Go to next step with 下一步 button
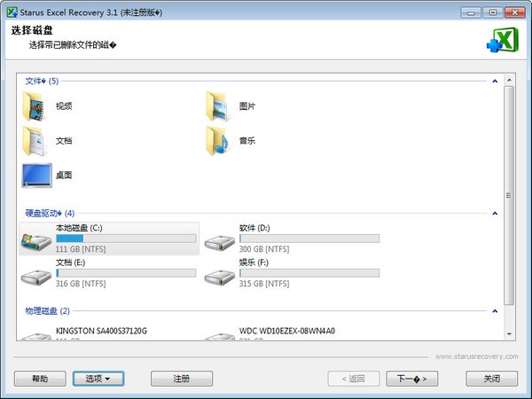The height and width of the screenshot is (399, 532). (x=412, y=379)
